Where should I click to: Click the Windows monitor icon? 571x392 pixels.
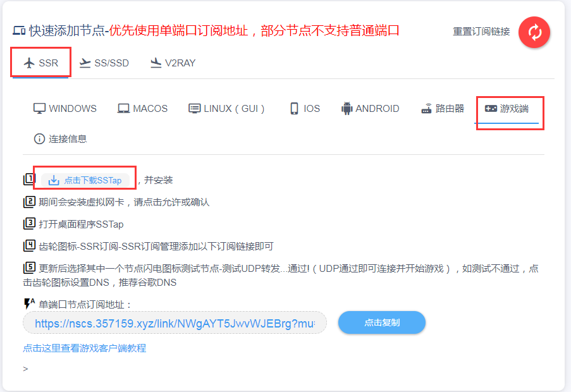(40, 108)
